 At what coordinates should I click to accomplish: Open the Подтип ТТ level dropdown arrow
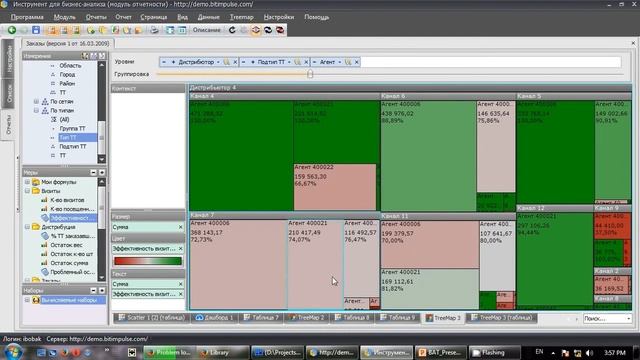click(289, 62)
